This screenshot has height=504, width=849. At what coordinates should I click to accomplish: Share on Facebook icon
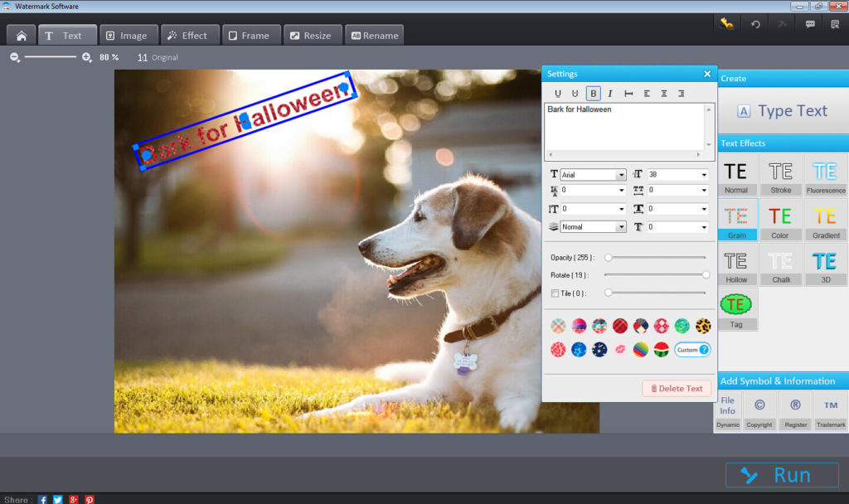pyautogui.click(x=42, y=500)
